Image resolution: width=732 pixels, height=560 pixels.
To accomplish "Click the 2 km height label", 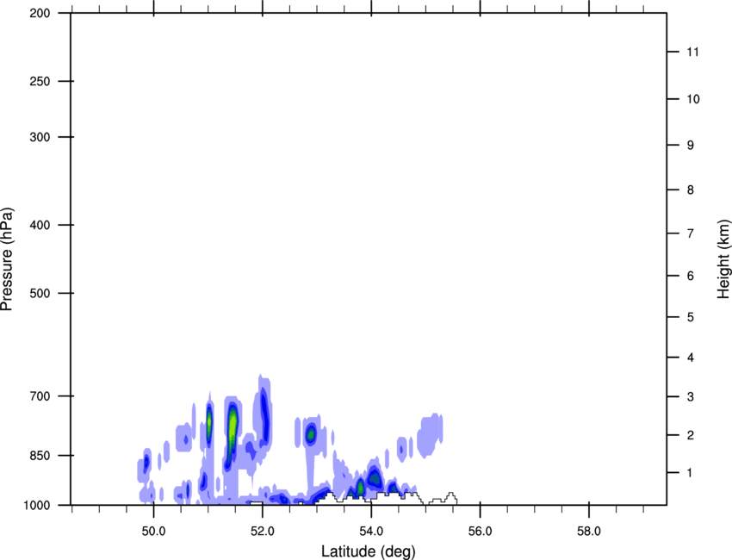I will pos(691,435).
